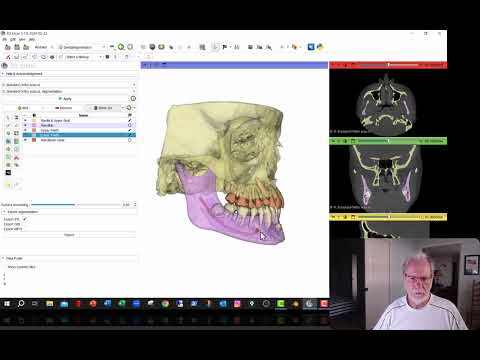
Task: Click the Name column header
Action: 83,115
